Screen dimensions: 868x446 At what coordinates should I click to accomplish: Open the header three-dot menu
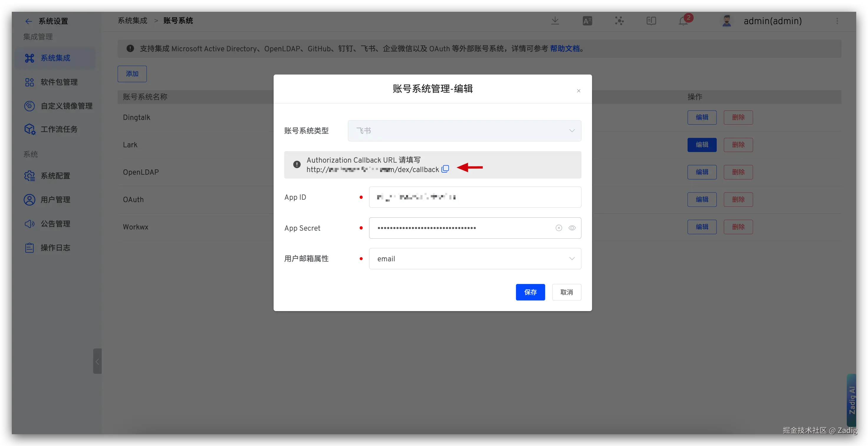(837, 21)
